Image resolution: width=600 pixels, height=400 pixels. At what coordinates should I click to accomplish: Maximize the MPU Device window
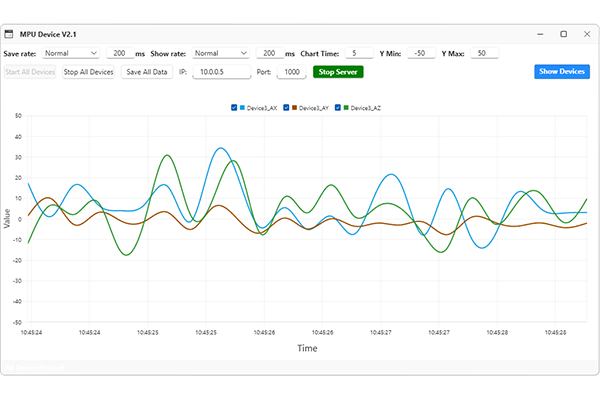point(563,34)
